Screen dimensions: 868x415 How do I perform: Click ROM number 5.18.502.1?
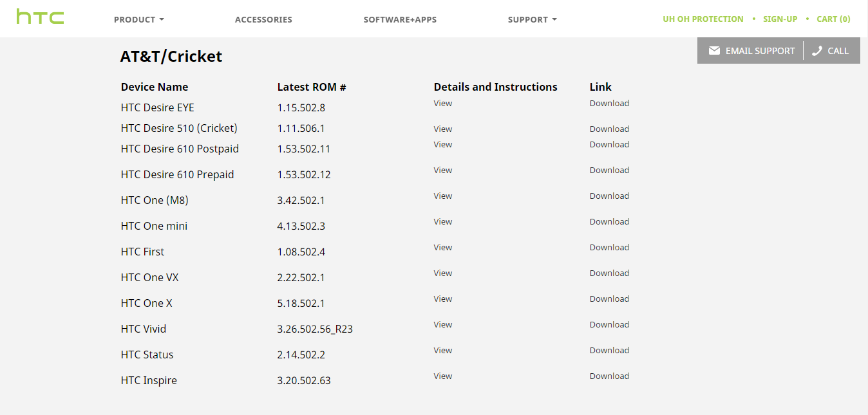301,303
